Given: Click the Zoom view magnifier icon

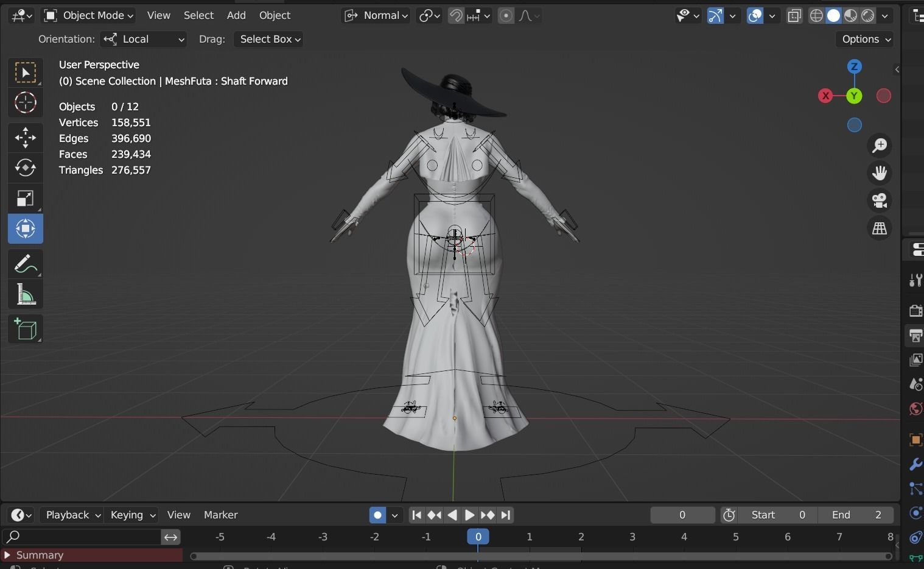Looking at the screenshot, I should click(x=880, y=145).
